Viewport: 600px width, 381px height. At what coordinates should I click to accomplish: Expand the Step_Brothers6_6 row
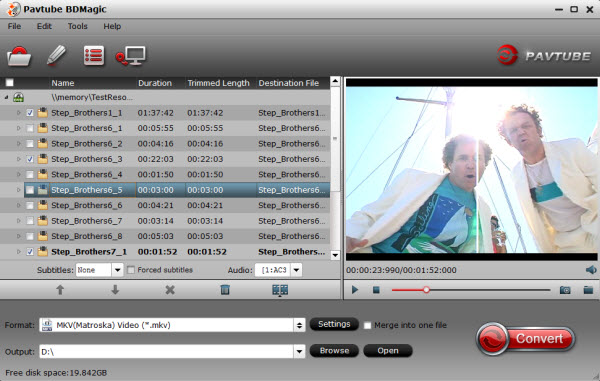tap(18, 205)
